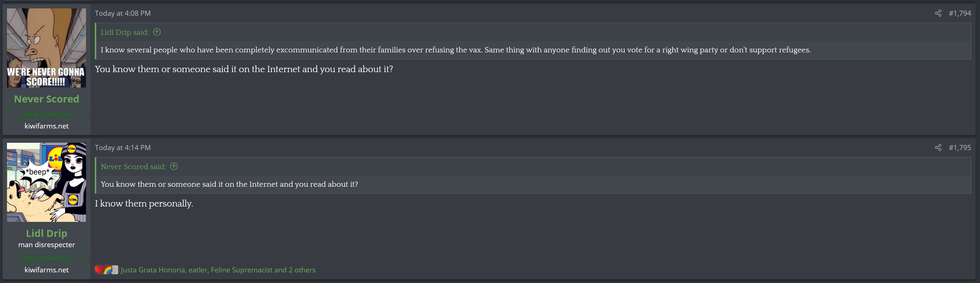Image resolution: width=980 pixels, height=283 pixels.
Task: Open the Never Scored username profile
Action: [46, 99]
